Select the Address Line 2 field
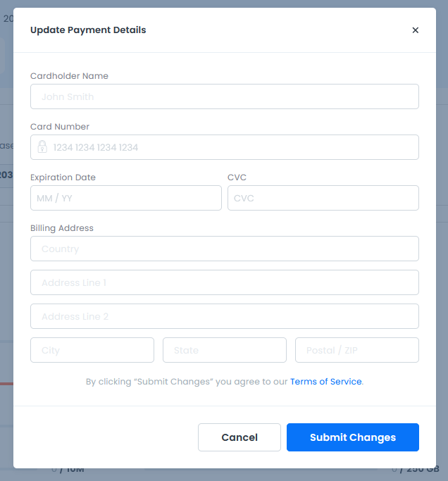448x481 pixels. pyautogui.click(x=224, y=316)
